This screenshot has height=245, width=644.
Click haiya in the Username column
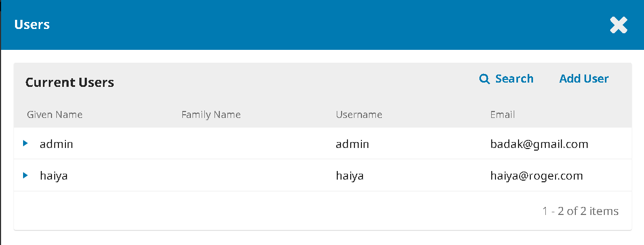350,176
